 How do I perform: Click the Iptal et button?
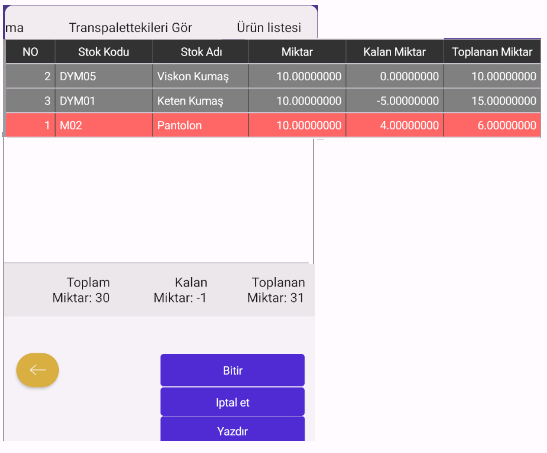tap(232, 402)
